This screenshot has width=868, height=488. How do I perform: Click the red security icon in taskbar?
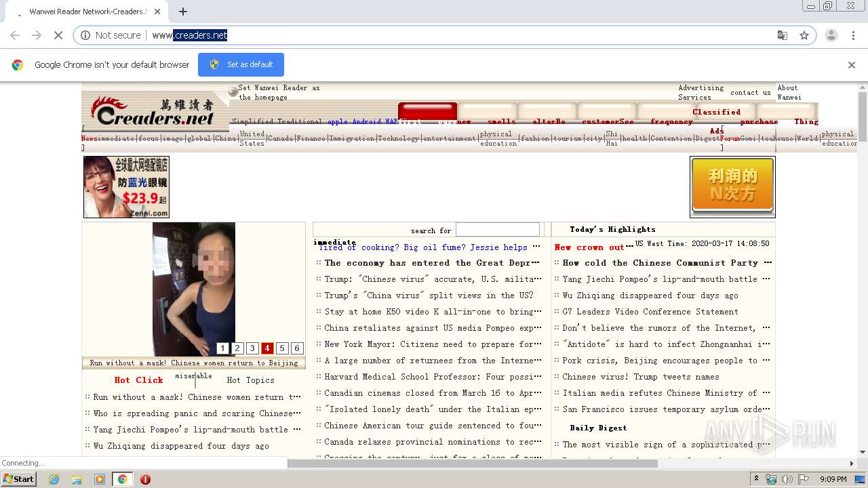coord(145,479)
